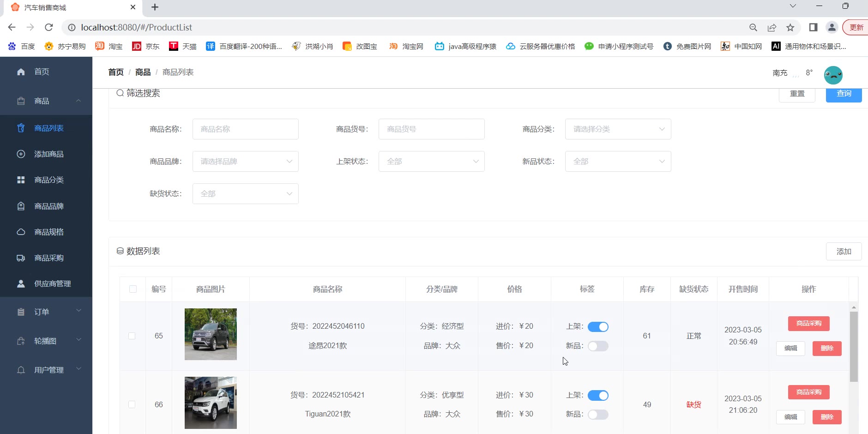Screen dimensions: 868x434
Task: Click the user avatar in the header
Action: coord(833,75)
